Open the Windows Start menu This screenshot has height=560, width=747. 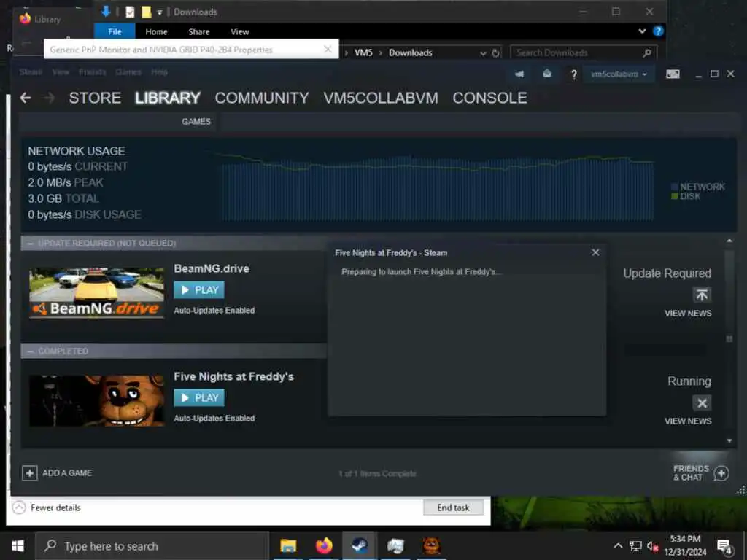pyautogui.click(x=18, y=545)
